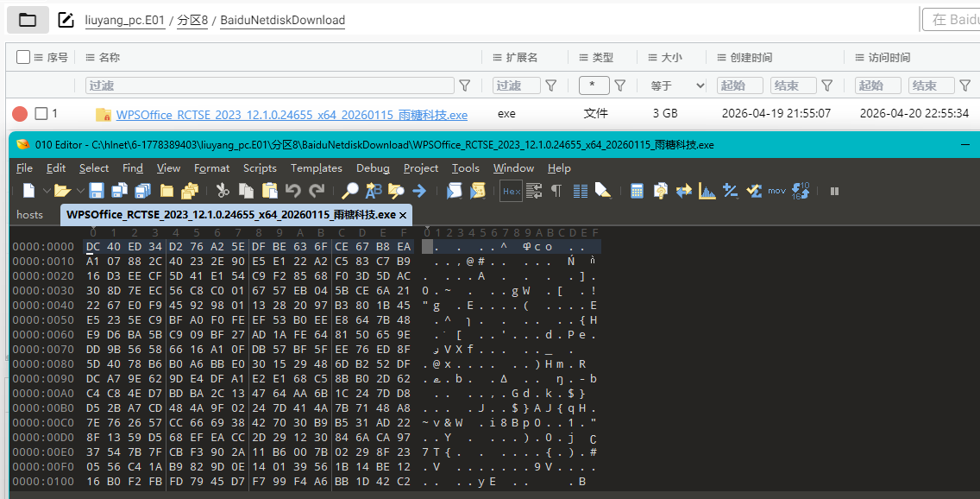The height and width of the screenshot is (499, 980).
Task: Click the Convert blue arrows icon
Action: coord(684,191)
